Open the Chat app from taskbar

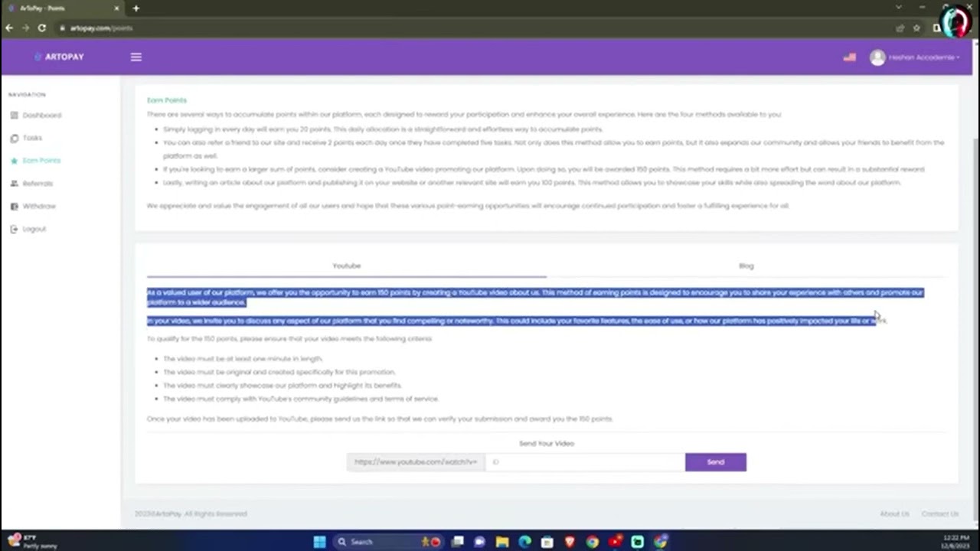(480, 542)
